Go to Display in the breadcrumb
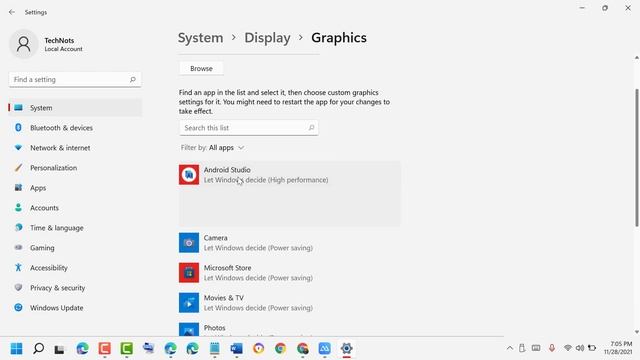 [x=267, y=38]
